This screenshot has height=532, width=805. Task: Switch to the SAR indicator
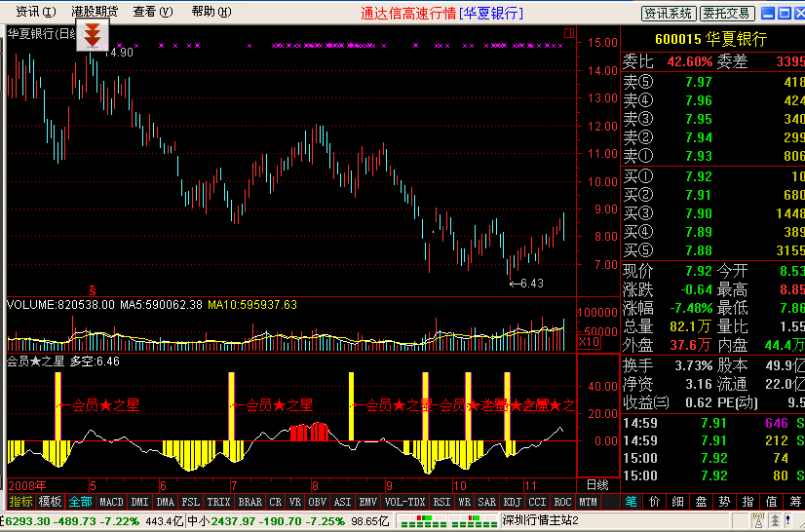click(486, 502)
